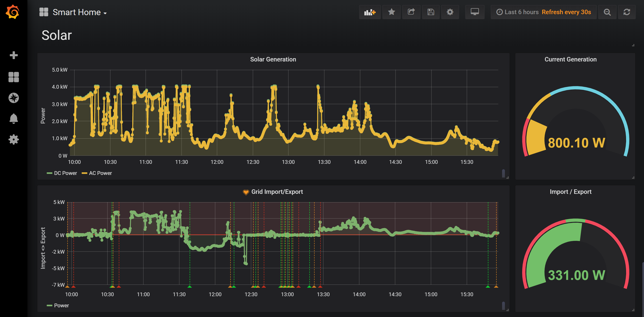Image resolution: width=644 pixels, height=317 pixels.
Task: Open the Import / Export panel title menu
Action: point(571,192)
